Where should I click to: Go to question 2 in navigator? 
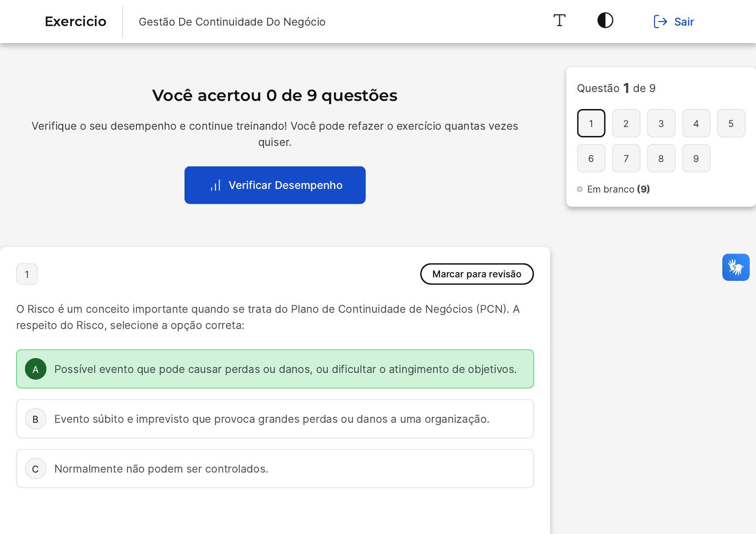[626, 123]
